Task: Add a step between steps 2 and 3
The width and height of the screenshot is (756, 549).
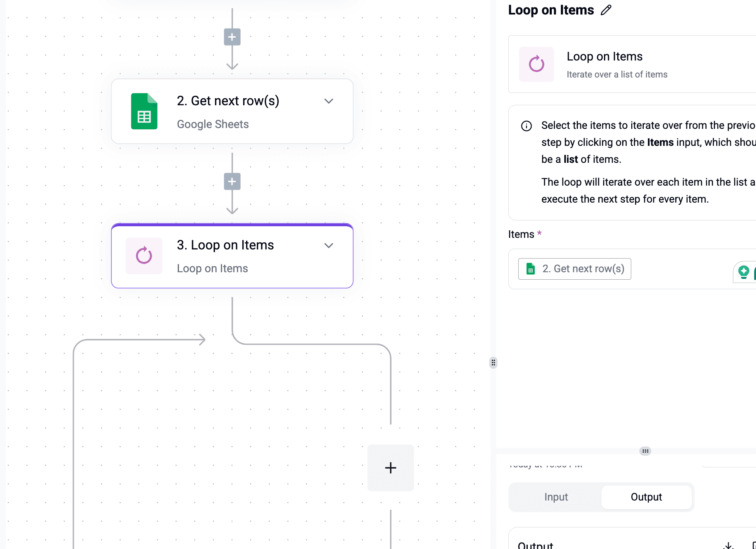Action: pyautogui.click(x=232, y=181)
